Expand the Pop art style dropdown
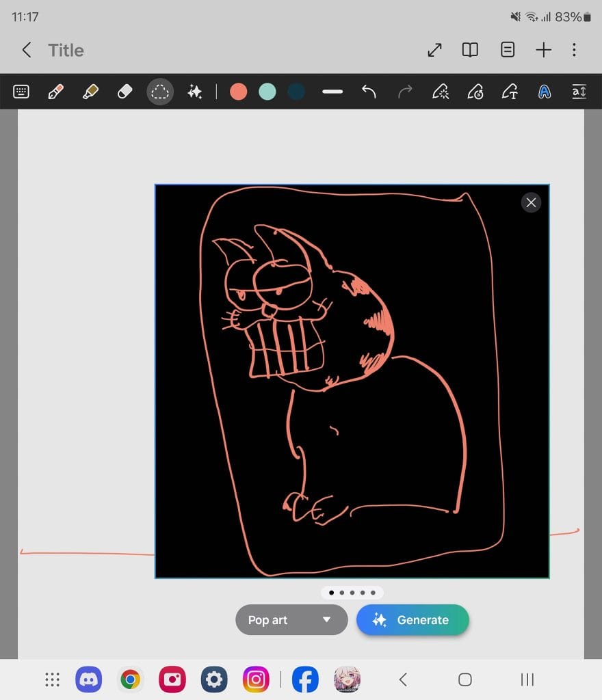602x700 pixels. pyautogui.click(x=291, y=620)
